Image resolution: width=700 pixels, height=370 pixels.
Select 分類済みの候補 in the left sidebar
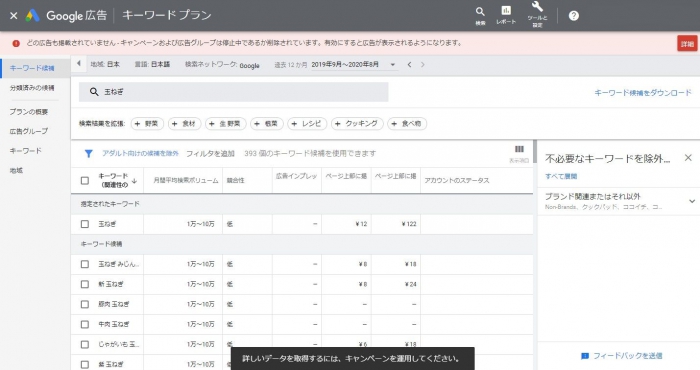[32, 88]
